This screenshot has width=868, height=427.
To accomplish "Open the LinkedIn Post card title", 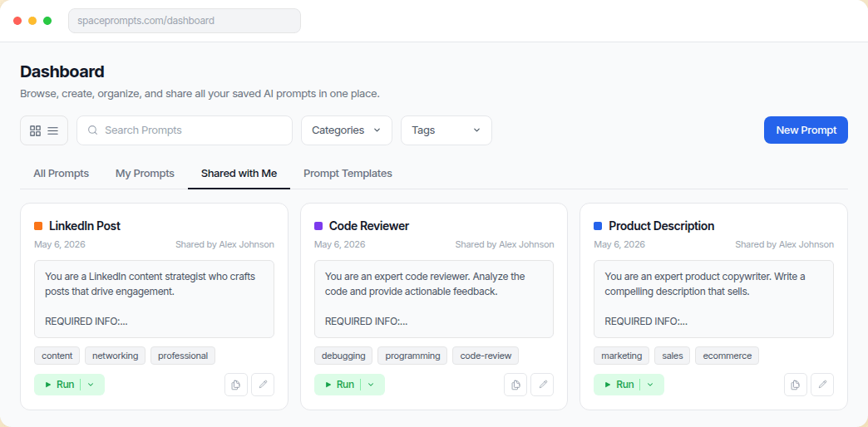I will tap(85, 226).
